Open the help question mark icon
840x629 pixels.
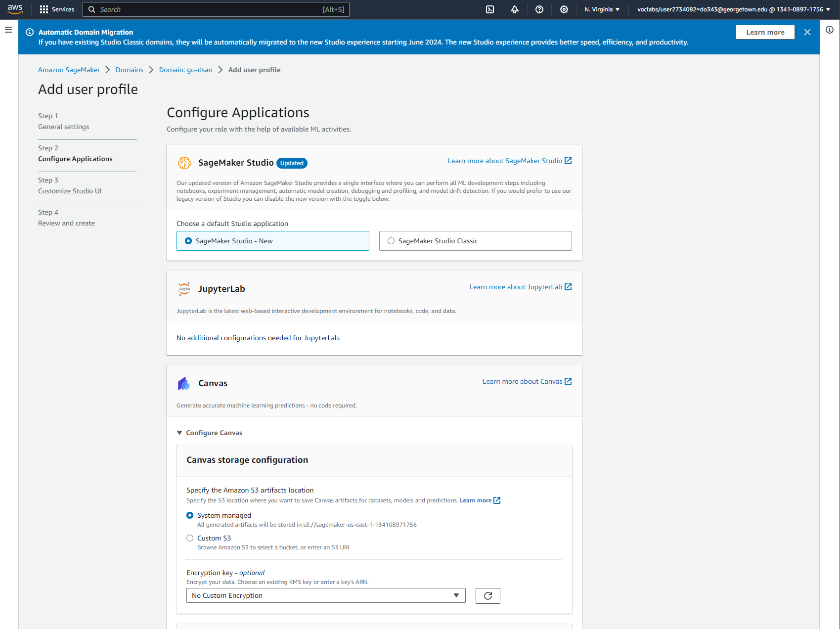coord(539,9)
